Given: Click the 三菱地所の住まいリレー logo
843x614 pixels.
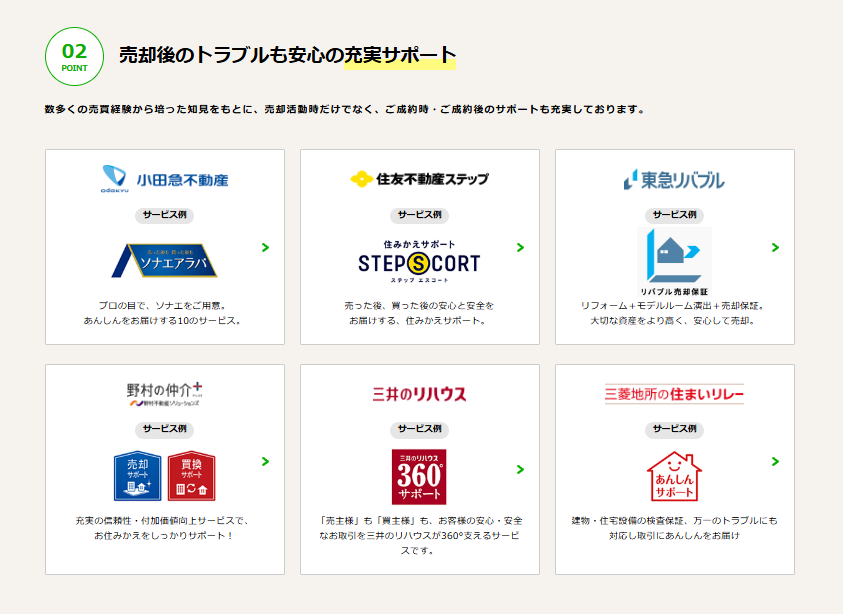Looking at the screenshot, I should (x=674, y=394).
